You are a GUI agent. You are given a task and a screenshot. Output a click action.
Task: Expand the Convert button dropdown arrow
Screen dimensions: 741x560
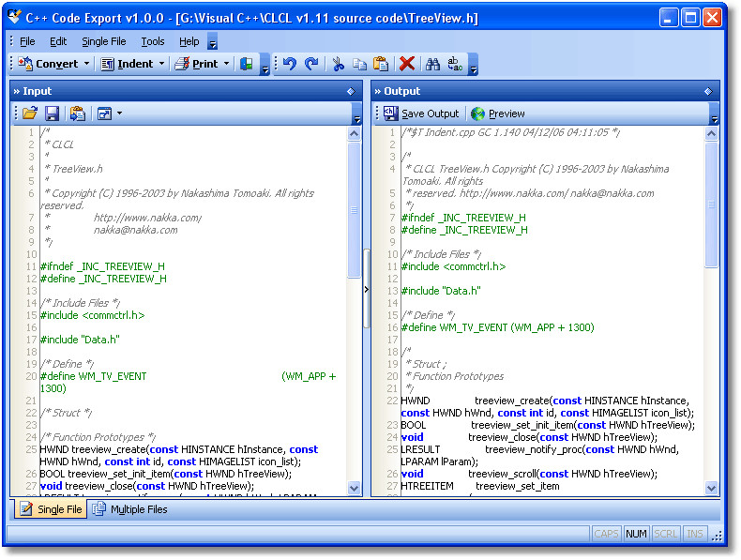pos(87,64)
